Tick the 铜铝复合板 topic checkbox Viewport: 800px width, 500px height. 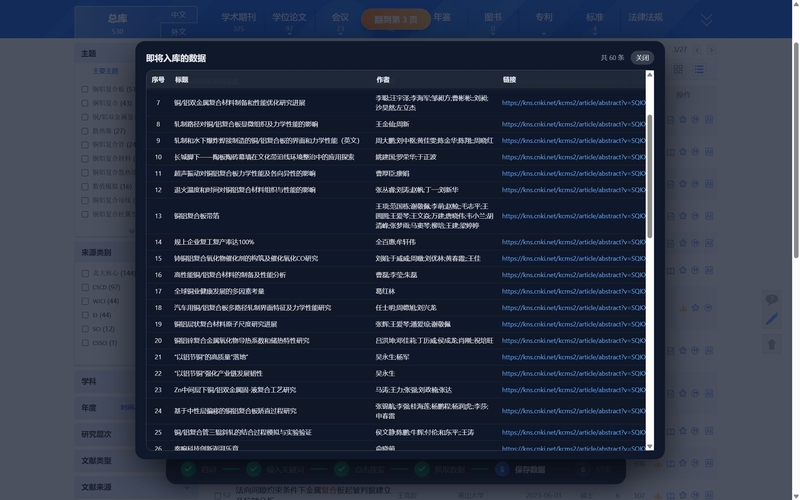pos(85,89)
